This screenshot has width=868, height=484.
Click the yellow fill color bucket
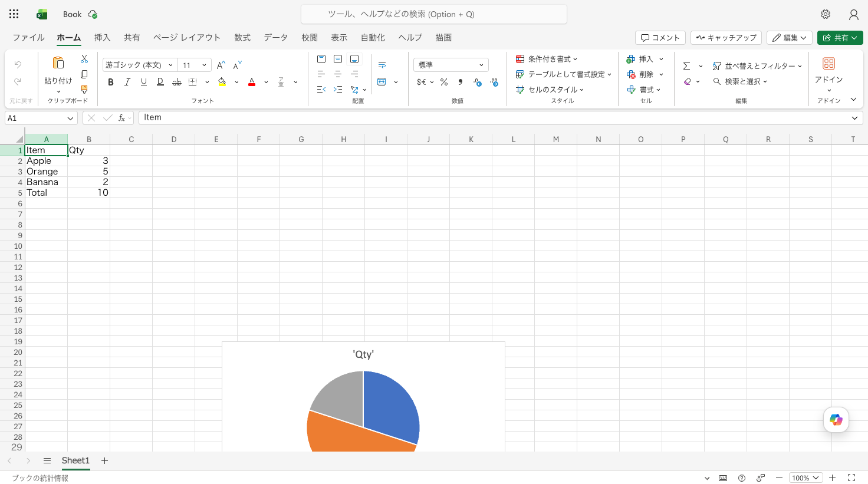[222, 82]
